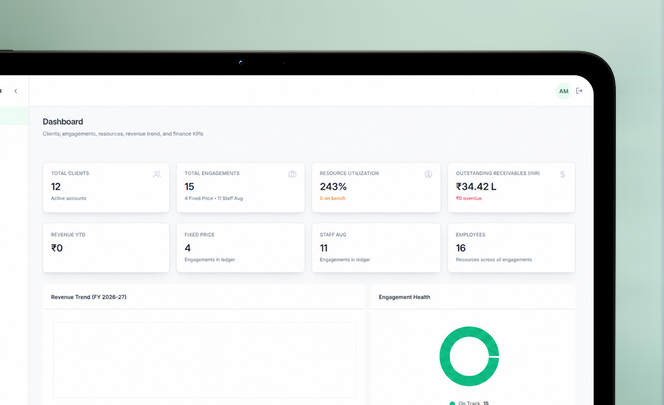Image resolution: width=664 pixels, height=405 pixels.
Task: Collapse the sidebar with the chevron arrow
Action: click(16, 91)
